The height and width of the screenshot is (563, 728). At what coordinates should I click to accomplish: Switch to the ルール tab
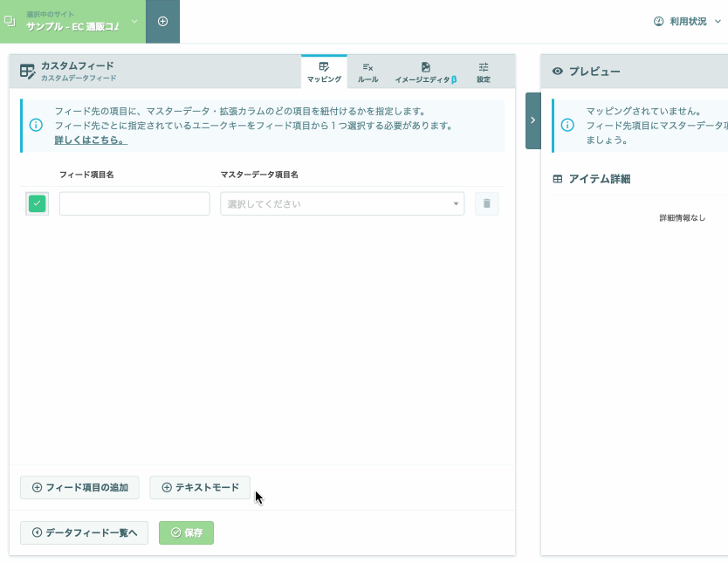pos(367,72)
